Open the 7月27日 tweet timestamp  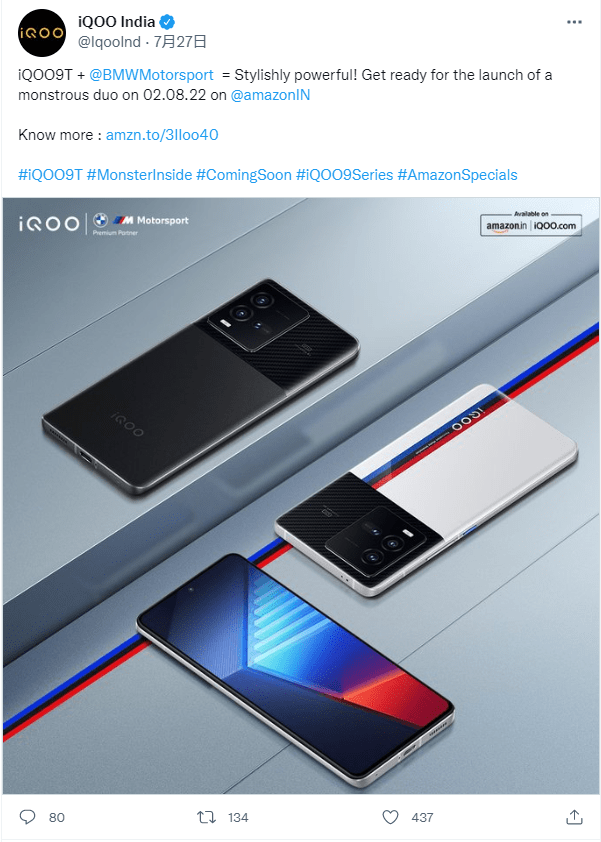pyautogui.click(x=180, y=42)
